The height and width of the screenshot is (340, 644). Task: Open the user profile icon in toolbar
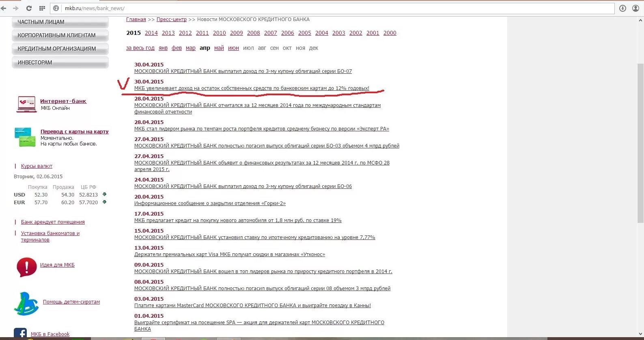(x=635, y=8)
